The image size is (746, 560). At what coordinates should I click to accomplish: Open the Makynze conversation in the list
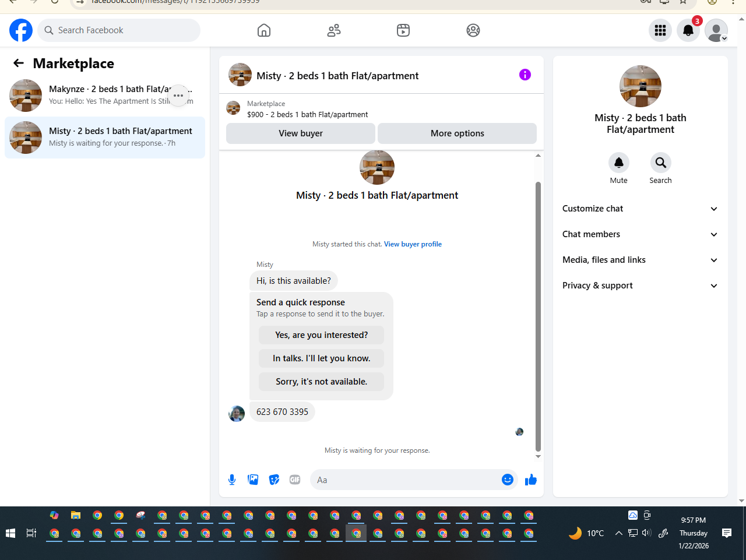105,96
